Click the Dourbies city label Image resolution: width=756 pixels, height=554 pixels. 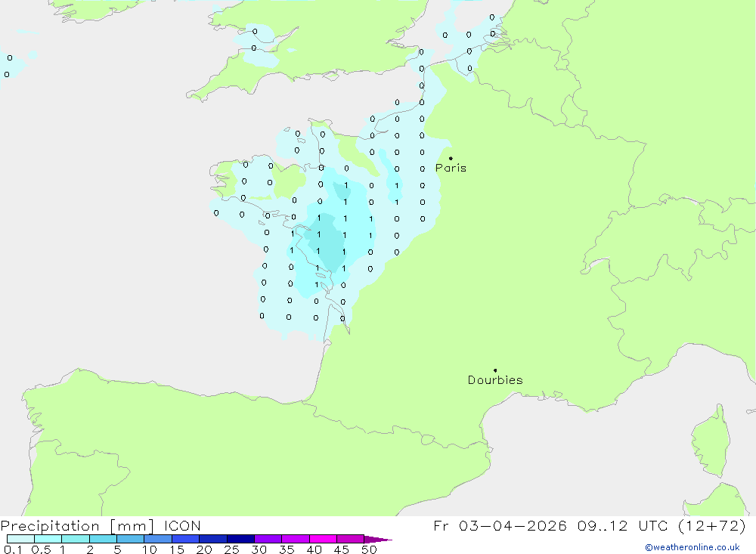[x=495, y=380]
